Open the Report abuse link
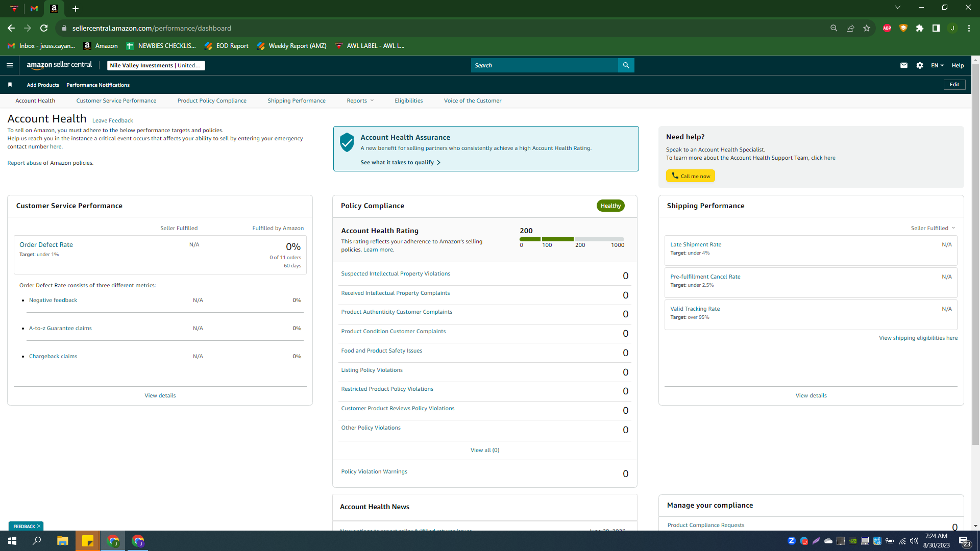980x551 pixels. [24, 163]
